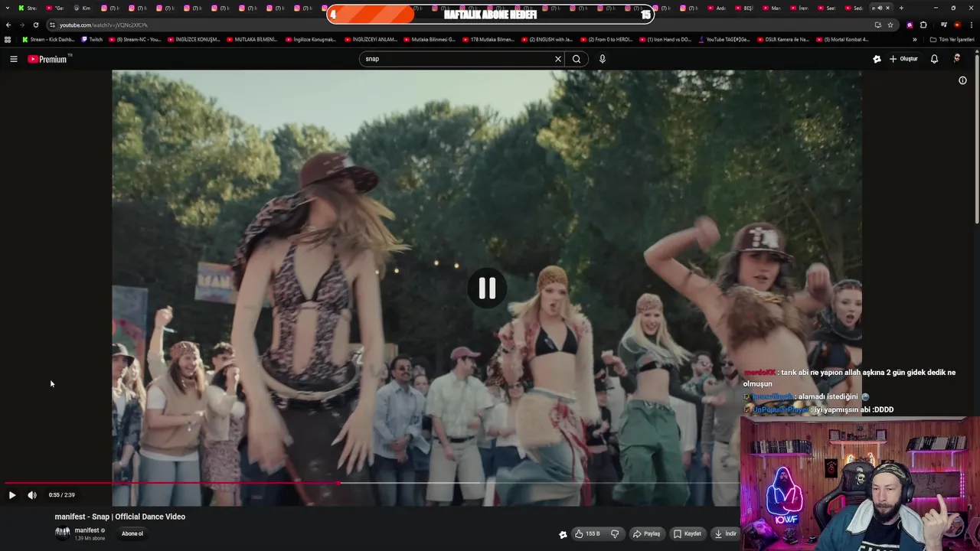This screenshot has width=980, height=551.
Task: Open the Twitch bookmark
Action: pyautogui.click(x=92, y=39)
